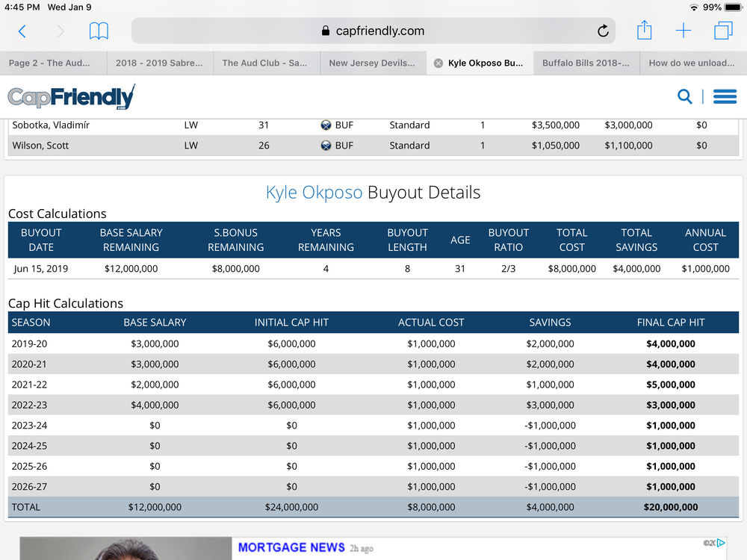Open the share sheet icon
Image resolution: width=747 pixels, height=560 pixels.
644,30
